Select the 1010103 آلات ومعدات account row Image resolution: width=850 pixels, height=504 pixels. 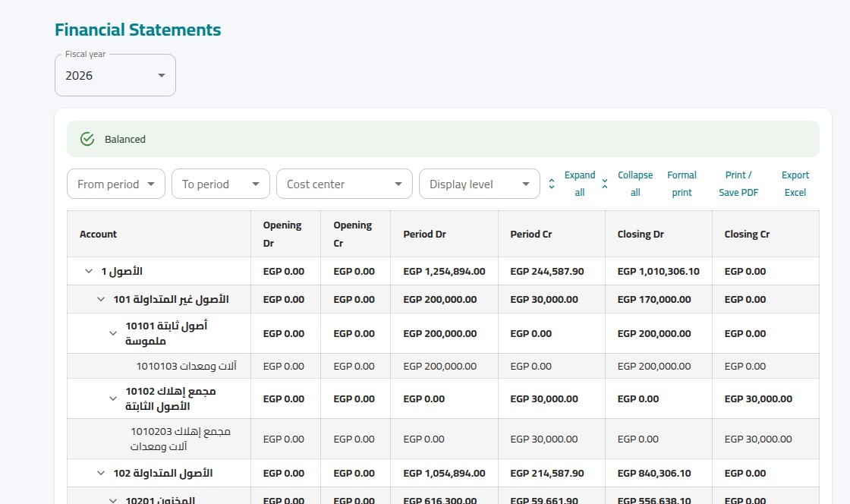pos(443,366)
